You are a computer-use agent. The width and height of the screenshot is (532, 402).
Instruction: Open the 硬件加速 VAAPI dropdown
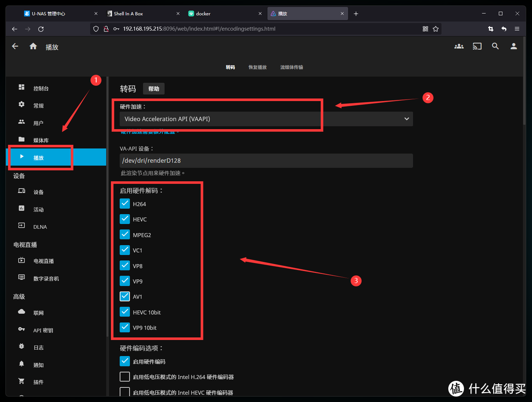pyautogui.click(x=266, y=119)
